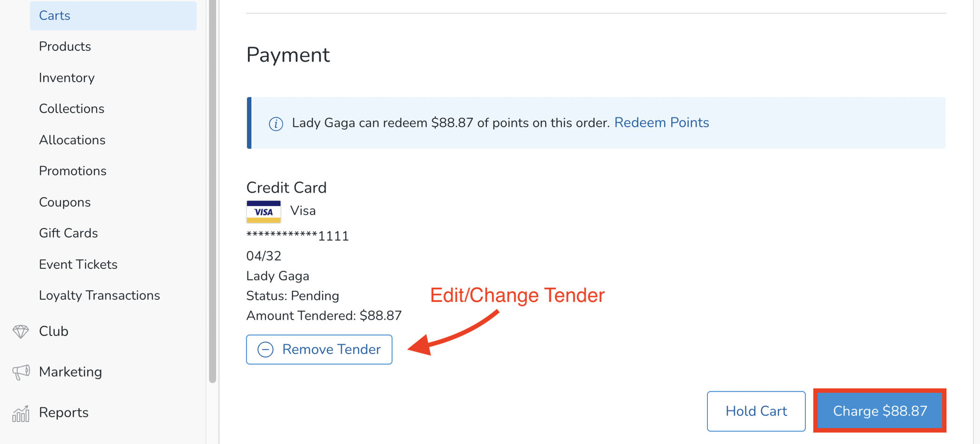Select Allocations from the sidebar
Screen dimensions: 980x444
pos(72,140)
